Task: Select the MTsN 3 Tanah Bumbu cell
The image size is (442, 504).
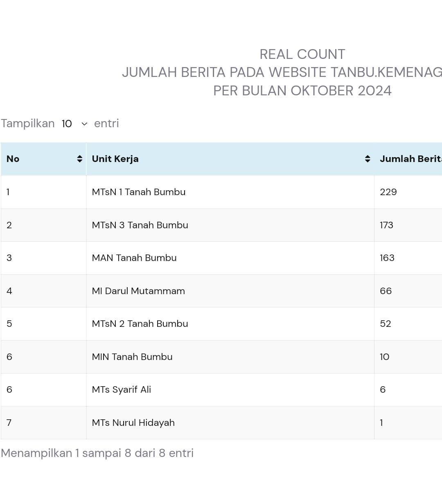Action: coord(140,225)
